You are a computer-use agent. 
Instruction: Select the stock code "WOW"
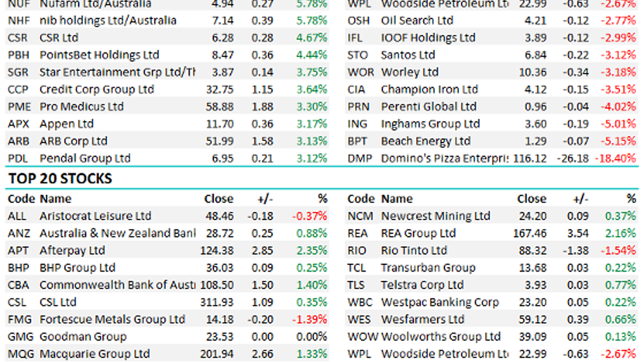tap(363, 338)
